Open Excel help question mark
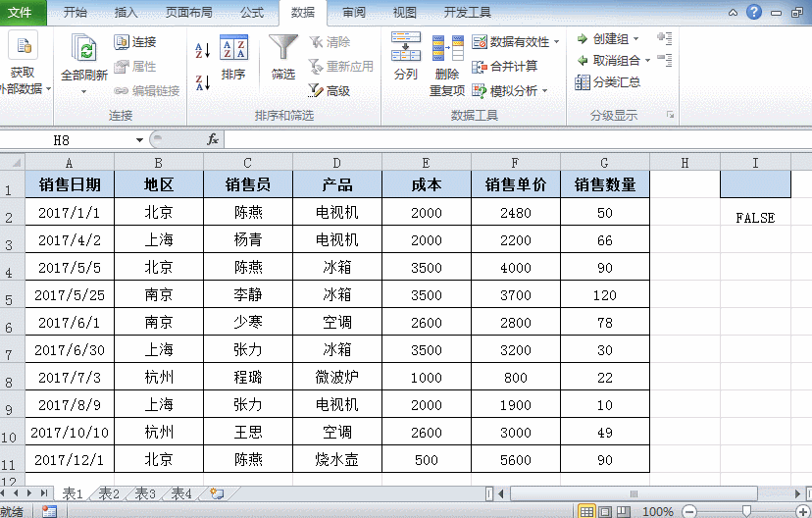The width and height of the screenshot is (812, 518). click(754, 12)
